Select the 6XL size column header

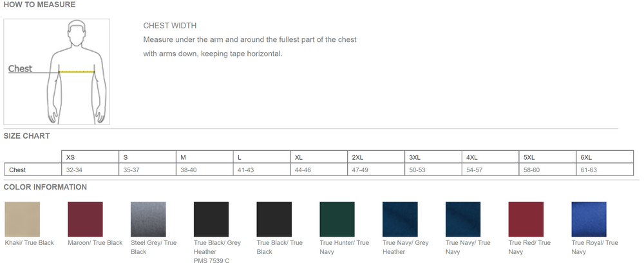(586, 157)
